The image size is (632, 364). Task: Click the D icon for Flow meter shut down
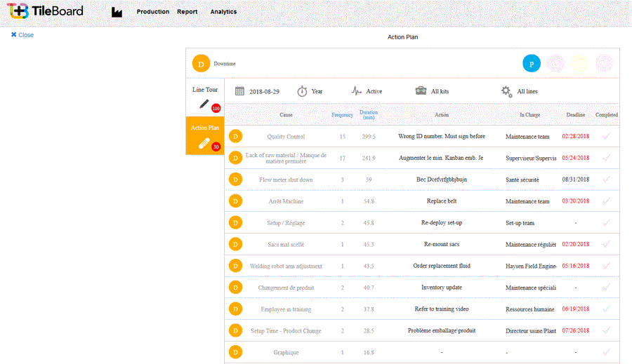(x=235, y=180)
